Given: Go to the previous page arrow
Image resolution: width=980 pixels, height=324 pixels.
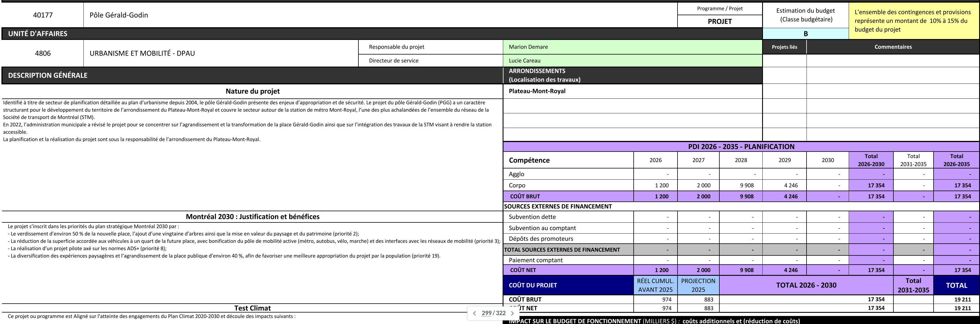Looking at the screenshot, I should pos(475,313).
